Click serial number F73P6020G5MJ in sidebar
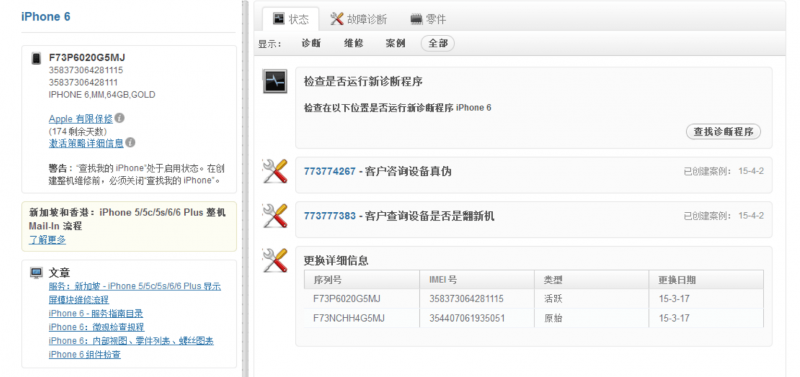800x377 pixels. coord(87,58)
